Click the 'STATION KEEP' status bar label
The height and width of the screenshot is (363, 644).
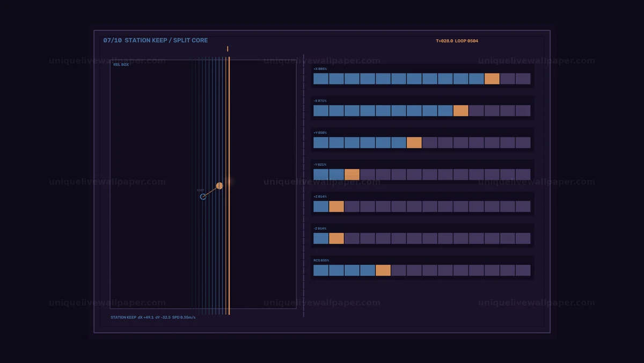click(x=123, y=317)
